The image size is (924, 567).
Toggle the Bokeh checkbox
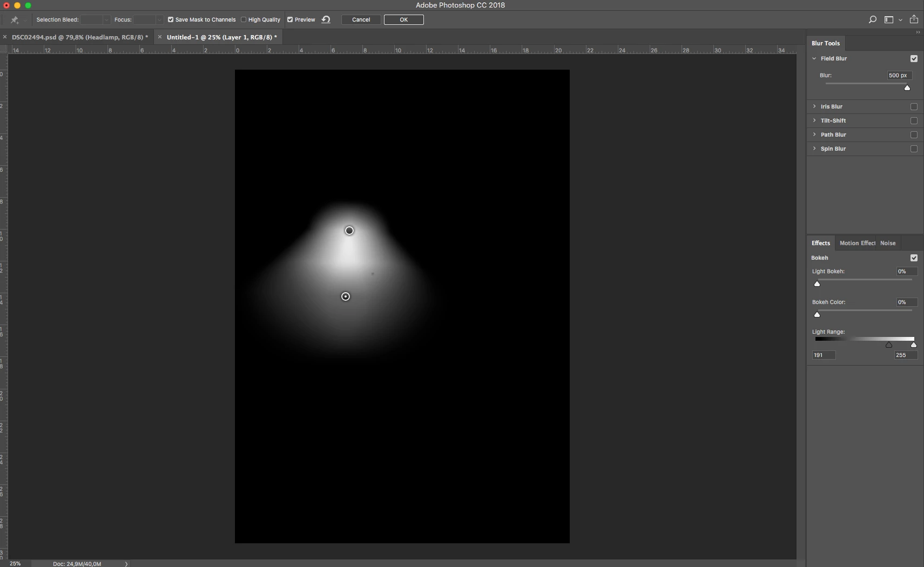pos(914,258)
